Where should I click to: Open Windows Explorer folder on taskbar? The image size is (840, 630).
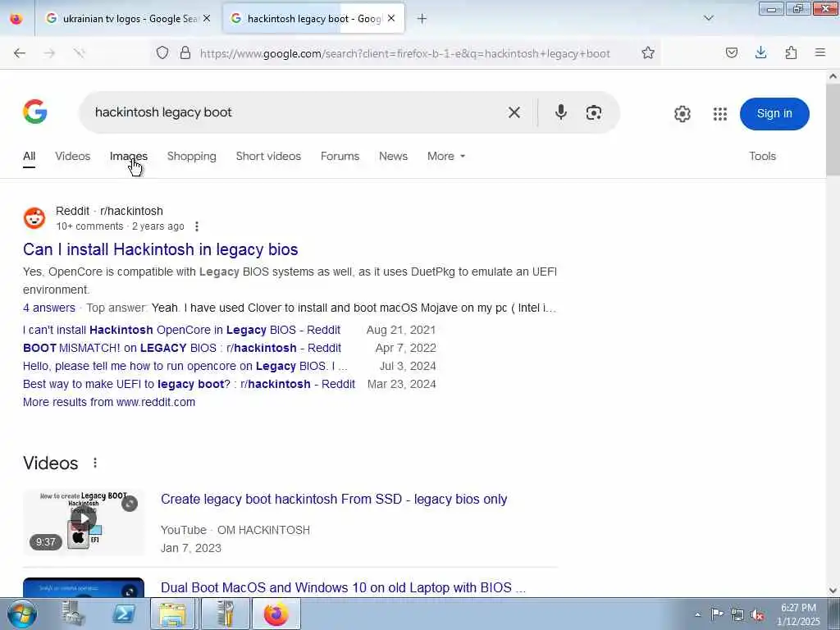tap(172, 614)
